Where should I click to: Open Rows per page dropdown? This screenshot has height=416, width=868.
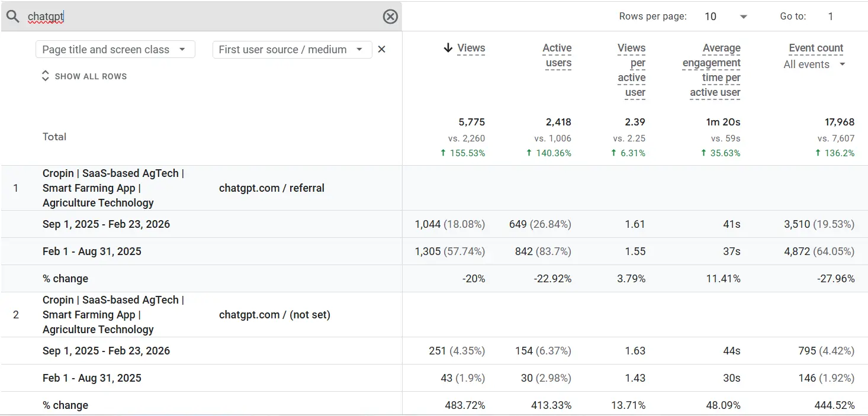tap(726, 17)
